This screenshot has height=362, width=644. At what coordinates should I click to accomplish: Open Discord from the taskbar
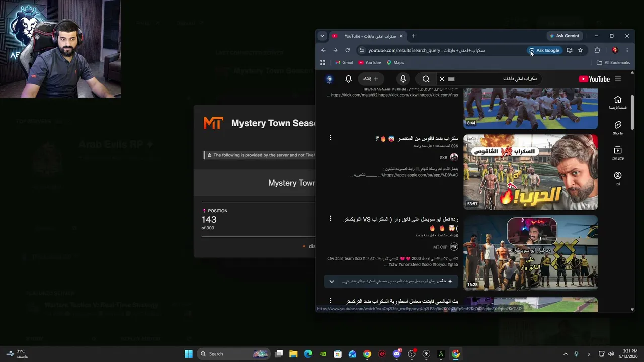coord(396,354)
